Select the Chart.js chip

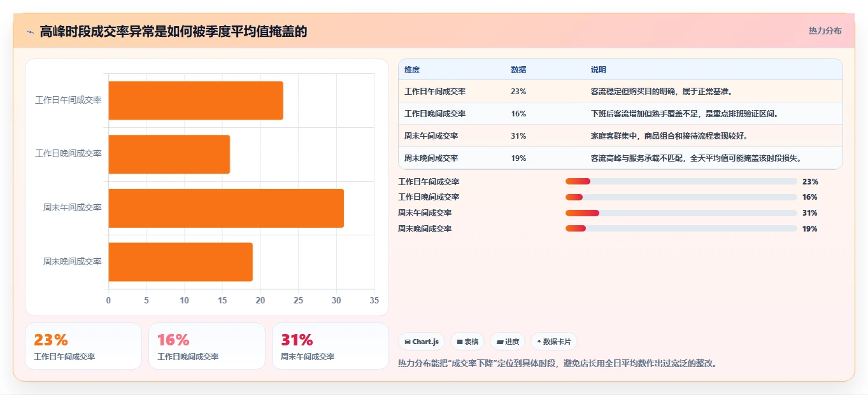(422, 342)
